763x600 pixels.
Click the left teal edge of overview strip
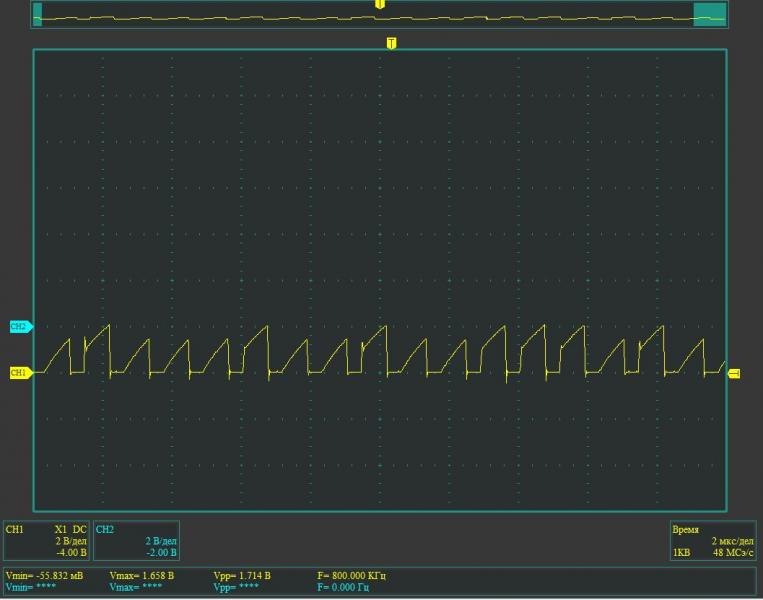pos(38,14)
